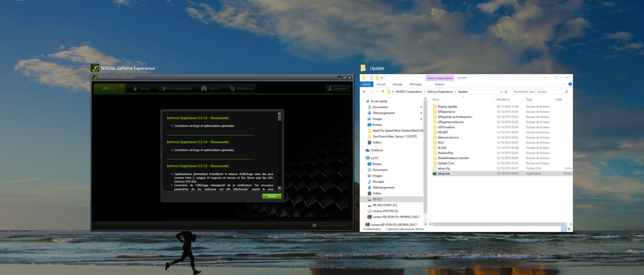The width and height of the screenshot is (644, 275).
Task: Open the Affichage ribbon tab
Action: tap(415, 84)
